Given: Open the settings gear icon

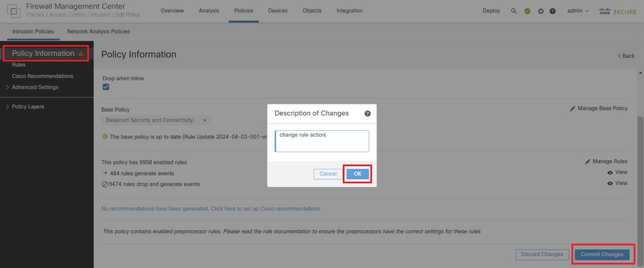Looking at the screenshot, I should [540, 11].
